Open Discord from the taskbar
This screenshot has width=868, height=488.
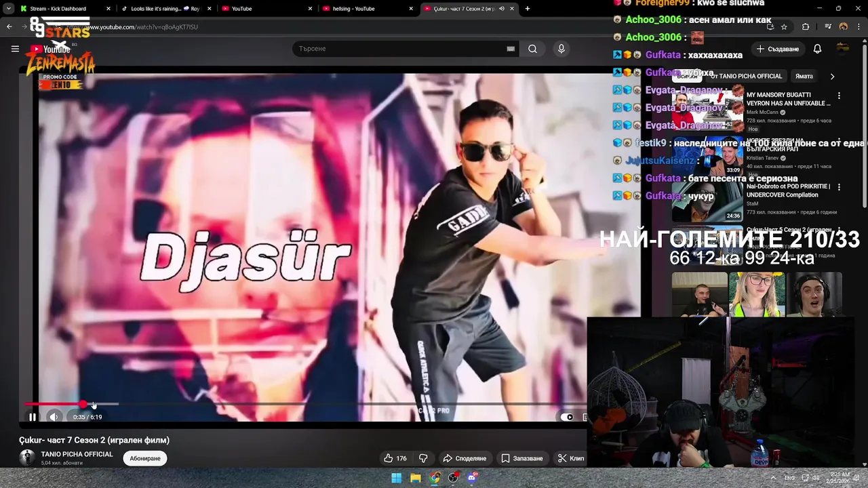tap(472, 477)
